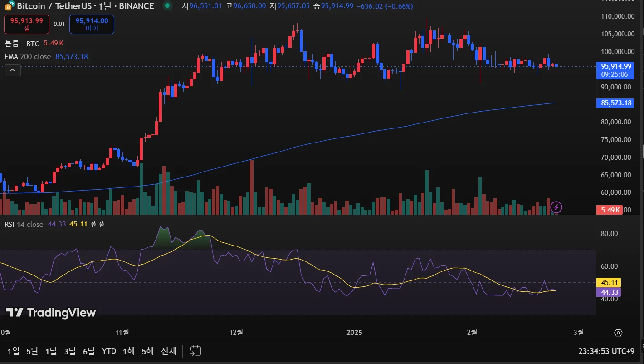The image size is (644, 364).
Task: Select the 6달 time range
Action: (x=89, y=351)
